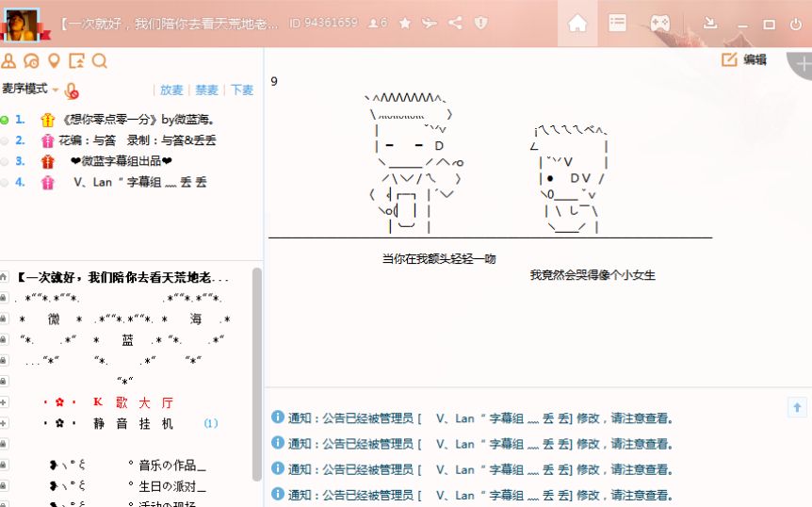
Task: Click the edit pencil icon beside 编辑
Action: (729, 59)
